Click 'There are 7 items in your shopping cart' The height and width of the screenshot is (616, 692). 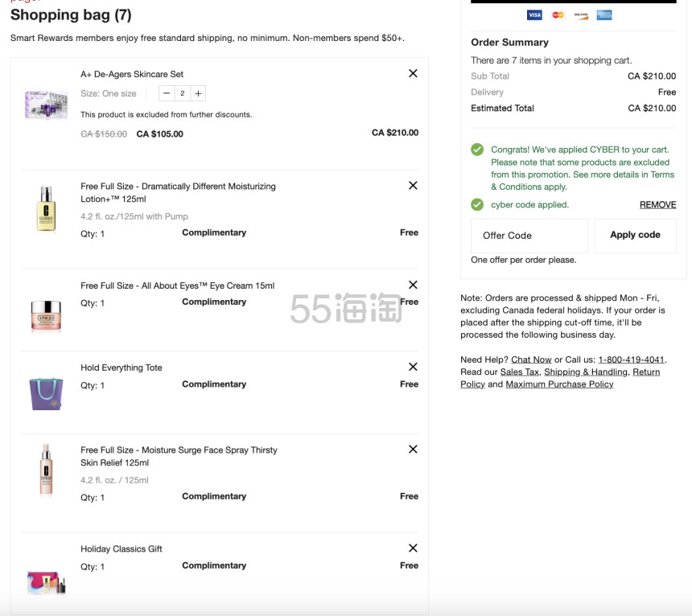coord(551,60)
